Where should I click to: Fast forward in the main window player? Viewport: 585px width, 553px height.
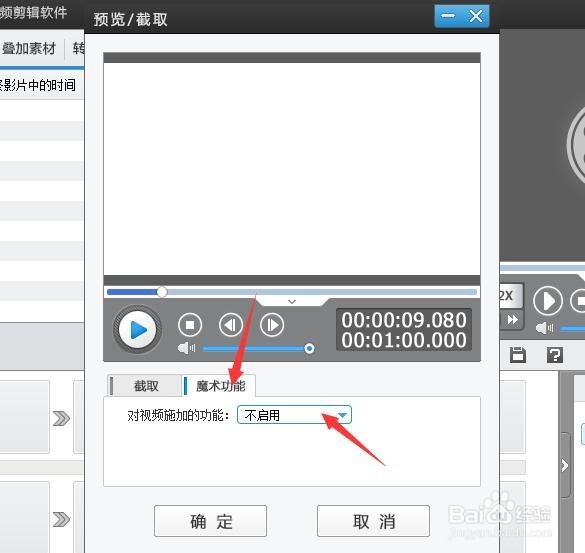(513, 320)
